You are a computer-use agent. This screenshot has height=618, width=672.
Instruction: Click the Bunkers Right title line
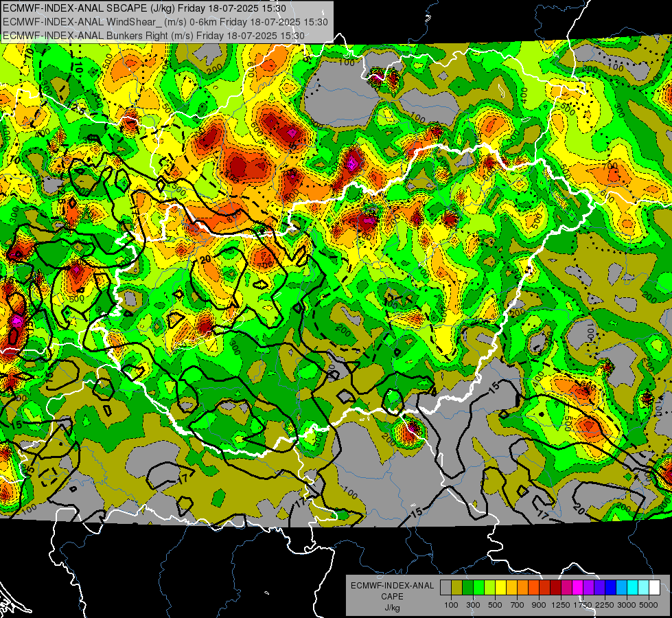point(154,36)
